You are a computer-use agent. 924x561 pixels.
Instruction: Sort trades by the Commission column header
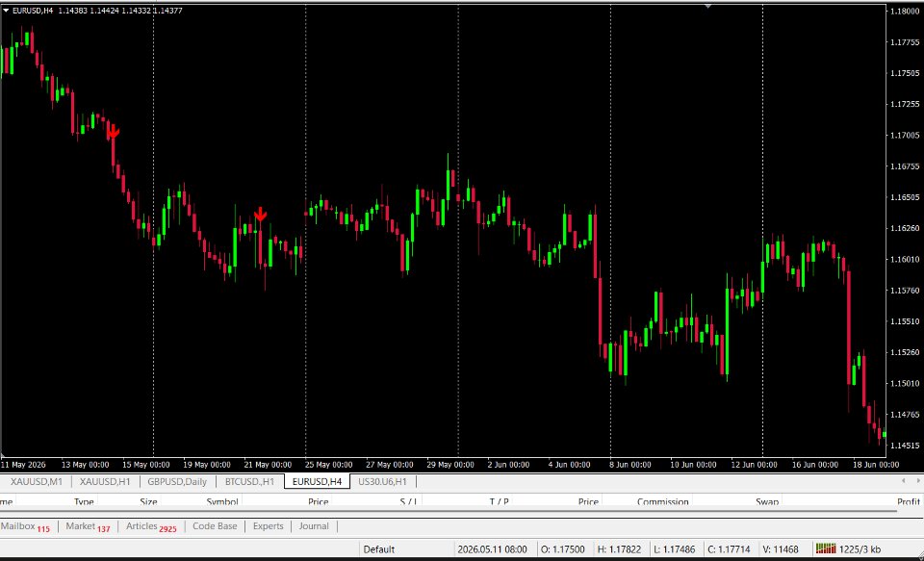(662, 502)
